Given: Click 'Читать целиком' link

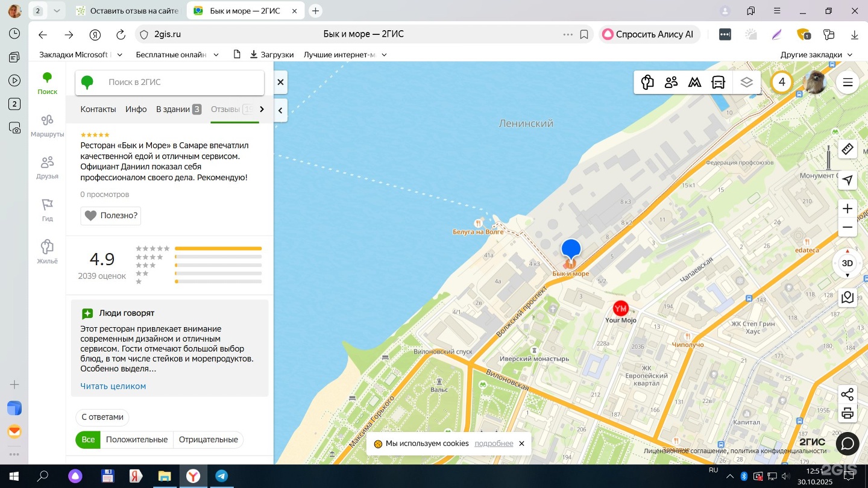Looking at the screenshot, I should [x=113, y=386].
